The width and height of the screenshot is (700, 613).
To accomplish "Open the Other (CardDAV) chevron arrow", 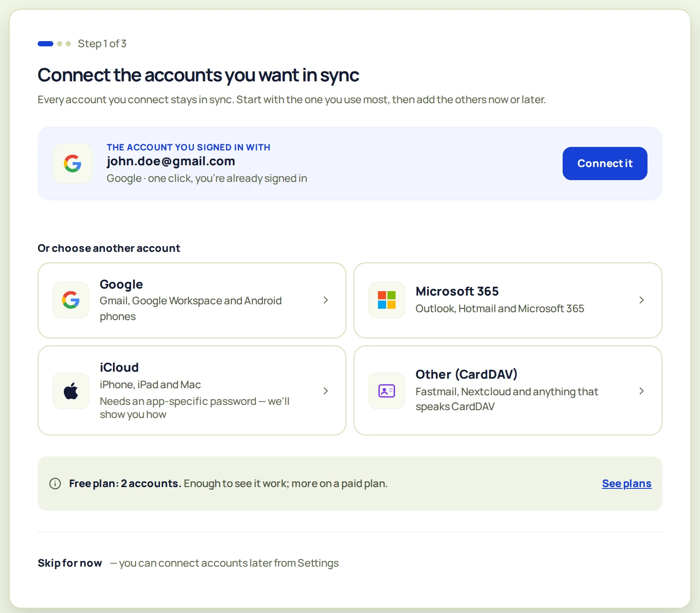I will click(641, 391).
